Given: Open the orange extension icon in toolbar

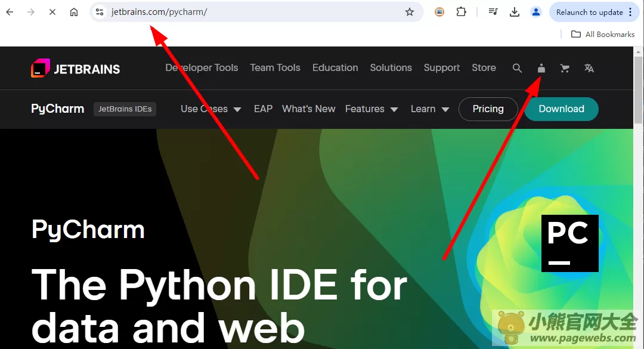Looking at the screenshot, I should click(439, 12).
